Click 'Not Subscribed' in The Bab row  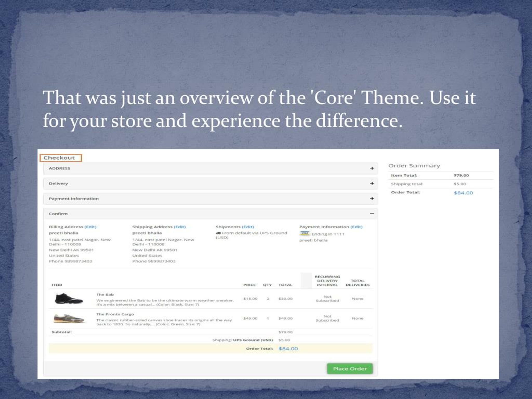click(327, 299)
